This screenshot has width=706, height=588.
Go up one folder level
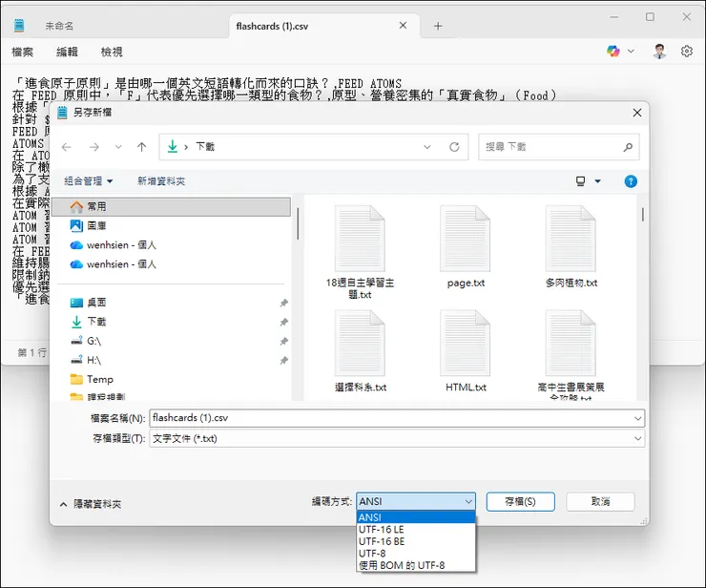pos(142,147)
